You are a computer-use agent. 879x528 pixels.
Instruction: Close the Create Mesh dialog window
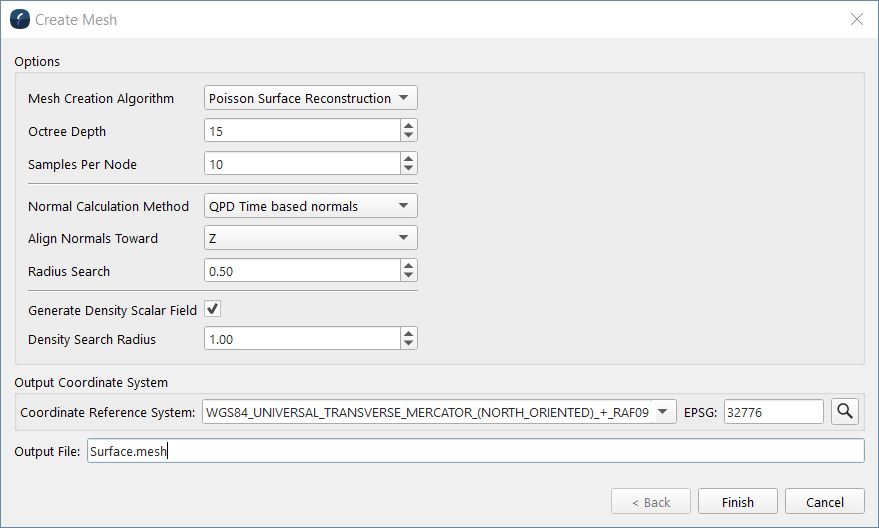pyautogui.click(x=856, y=19)
